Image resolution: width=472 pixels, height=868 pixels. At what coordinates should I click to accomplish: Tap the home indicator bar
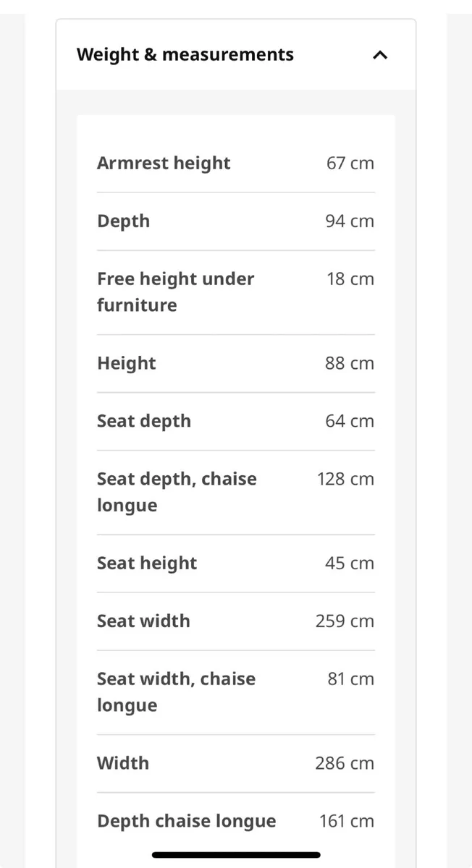coord(236,855)
